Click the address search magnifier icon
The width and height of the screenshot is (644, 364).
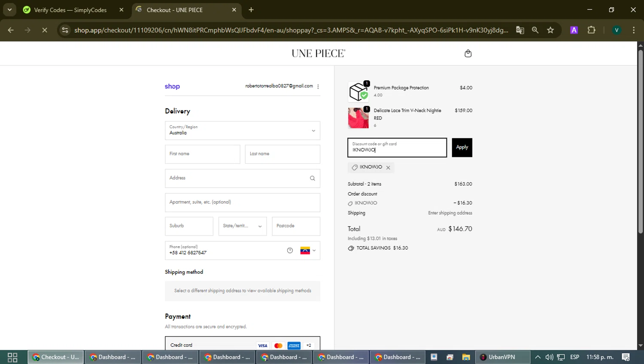[x=313, y=178]
